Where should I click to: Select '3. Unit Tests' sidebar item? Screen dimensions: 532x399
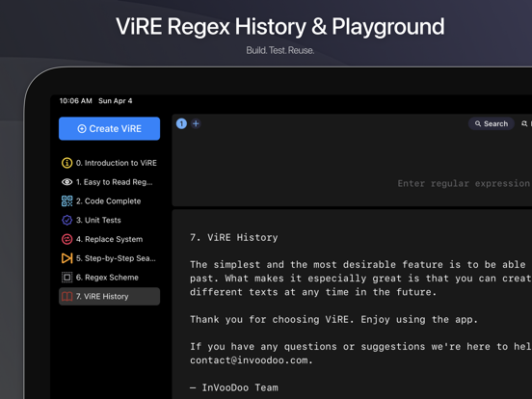click(x=109, y=220)
